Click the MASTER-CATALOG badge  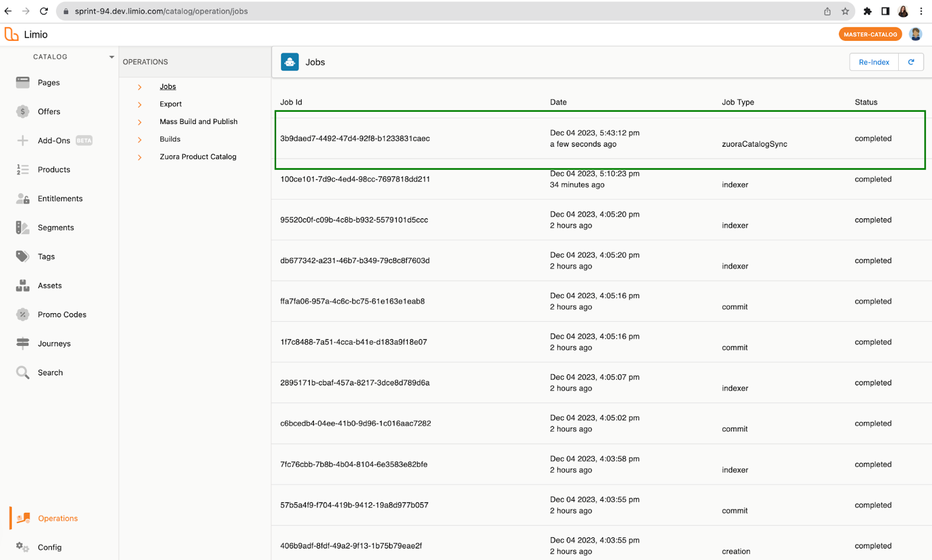[870, 34]
